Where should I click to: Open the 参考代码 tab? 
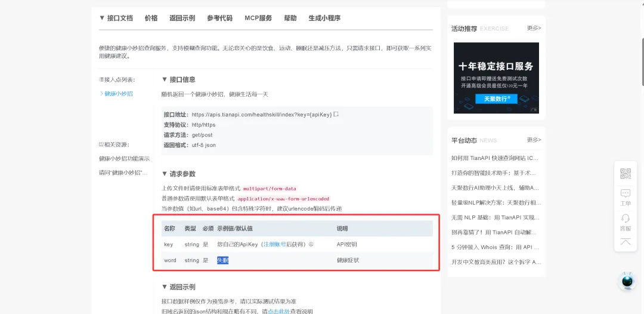pos(219,18)
